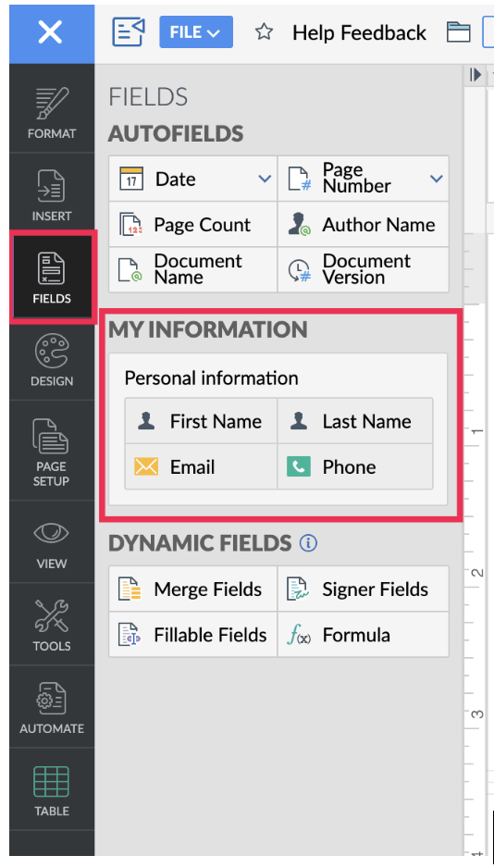Click the View eye icon
The width and height of the screenshot is (494, 868).
click(52, 534)
